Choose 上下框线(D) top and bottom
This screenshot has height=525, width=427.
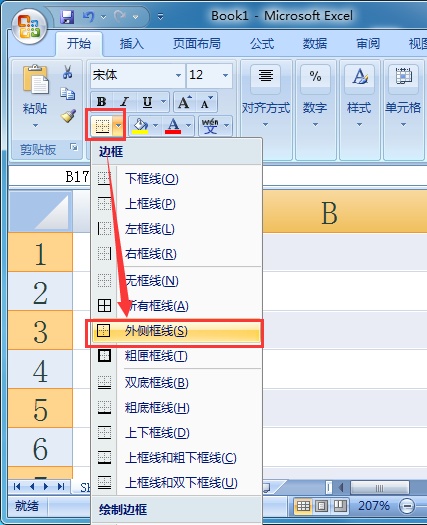pos(176,433)
